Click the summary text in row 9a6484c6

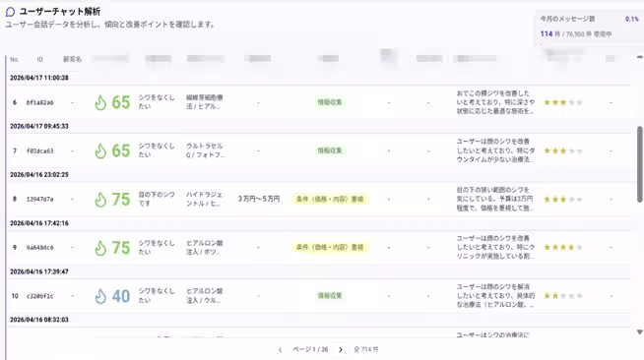coord(495,247)
